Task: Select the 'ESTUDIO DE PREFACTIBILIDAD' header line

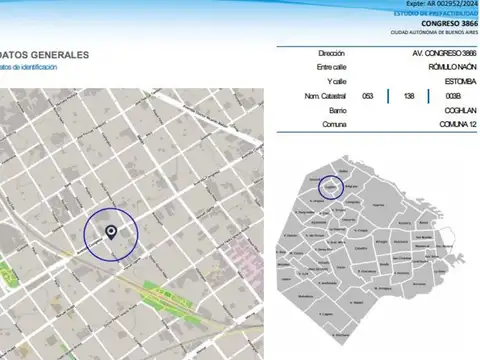Action: [436, 13]
